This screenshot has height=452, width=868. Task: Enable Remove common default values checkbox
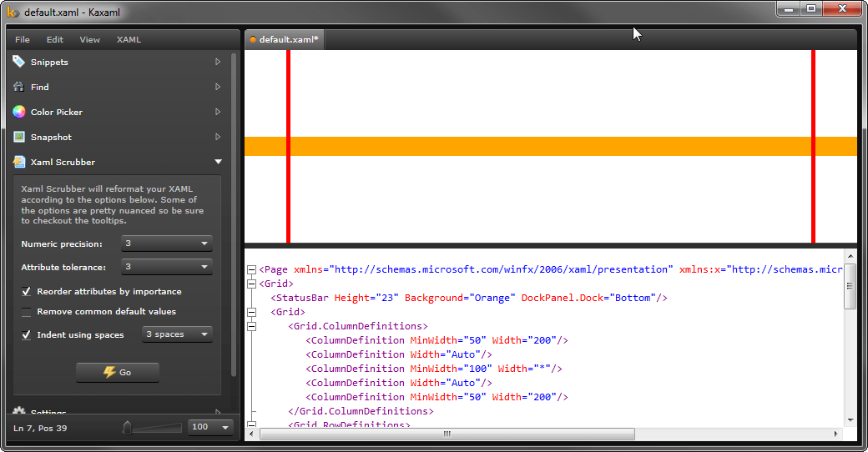[26, 312]
